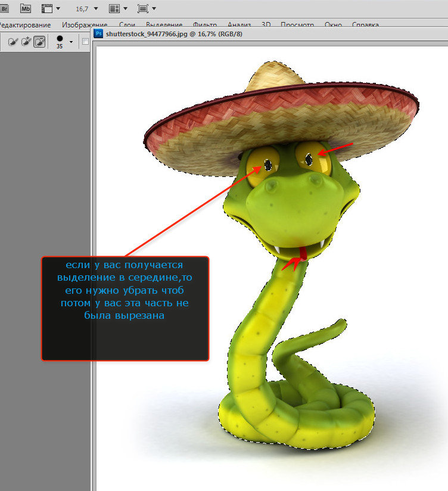This screenshot has height=491, width=448.
Task: Open the Окно menu
Action: tap(333, 25)
